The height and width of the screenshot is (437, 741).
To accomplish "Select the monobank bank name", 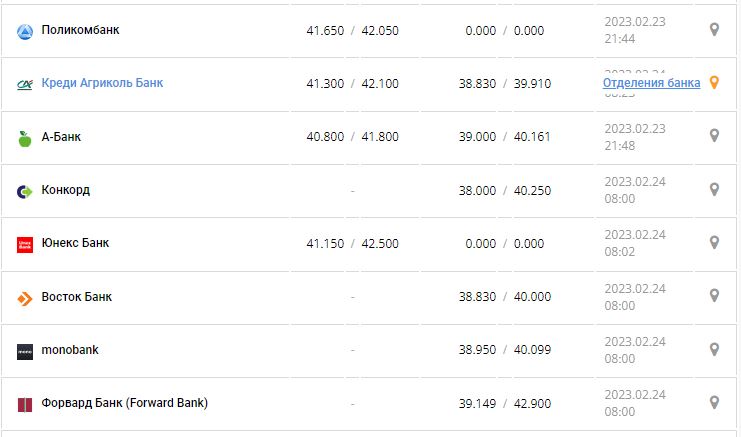I will [x=70, y=350].
